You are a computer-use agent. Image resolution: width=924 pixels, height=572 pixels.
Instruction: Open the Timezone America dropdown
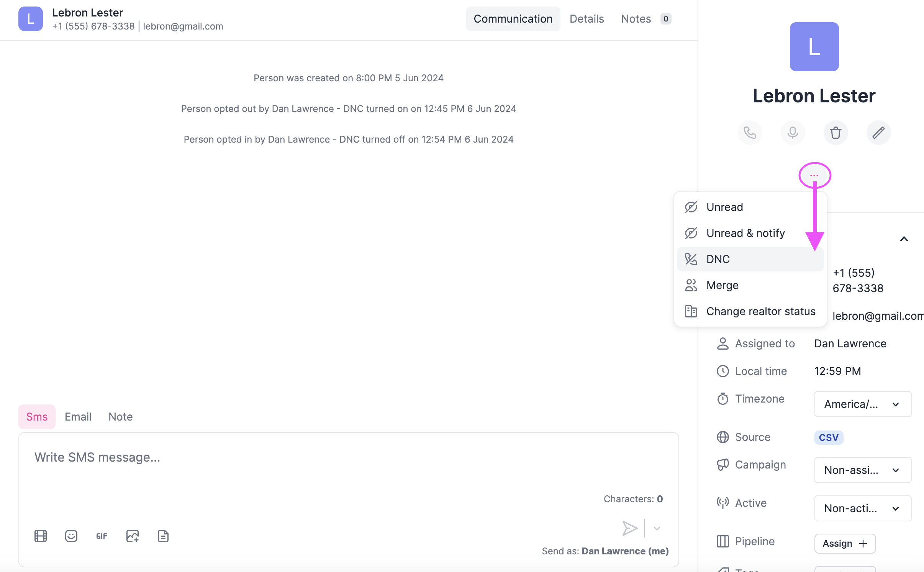[862, 404]
